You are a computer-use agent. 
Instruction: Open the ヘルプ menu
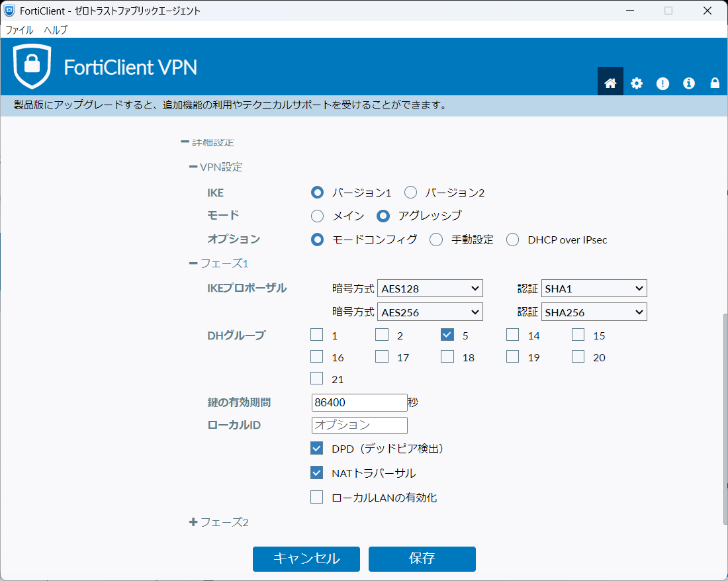[55, 30]
